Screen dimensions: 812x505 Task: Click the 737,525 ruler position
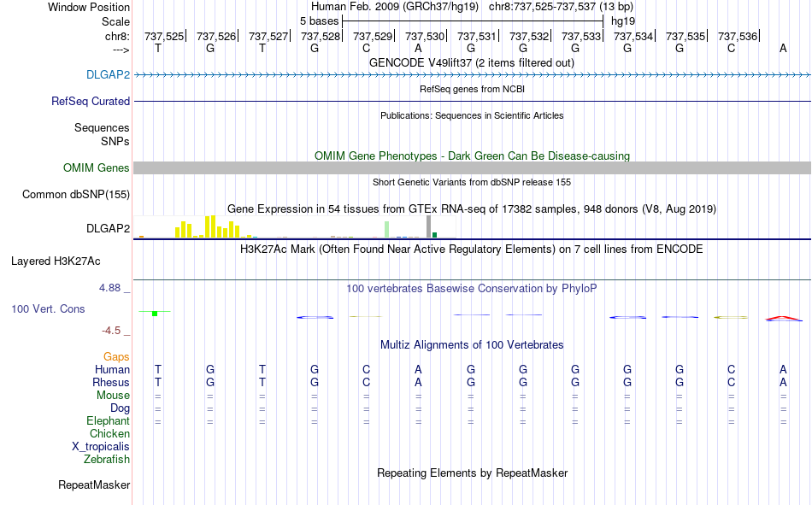163,36
